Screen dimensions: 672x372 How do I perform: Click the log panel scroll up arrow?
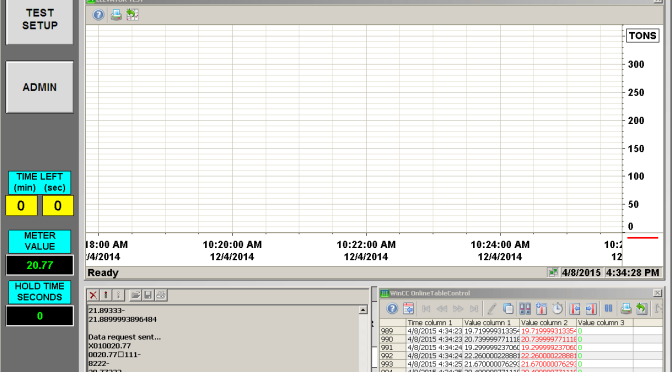[x=363, y=310]
